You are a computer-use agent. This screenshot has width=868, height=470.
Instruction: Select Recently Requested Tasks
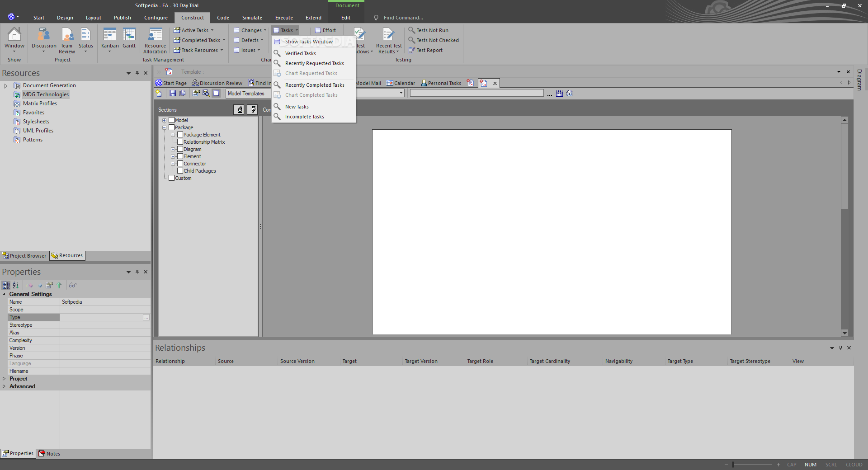[314, 63]
